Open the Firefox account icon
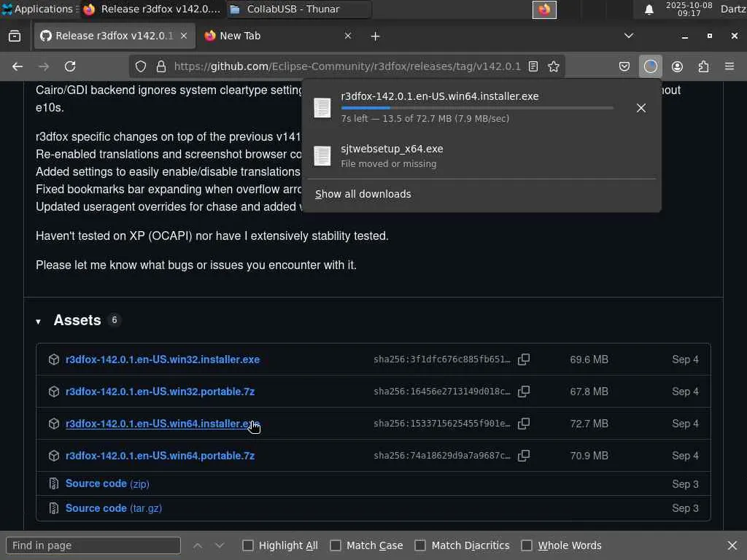The width and height of the screenshot is (747, 560). pyautogui.click(x=677, y=66)
